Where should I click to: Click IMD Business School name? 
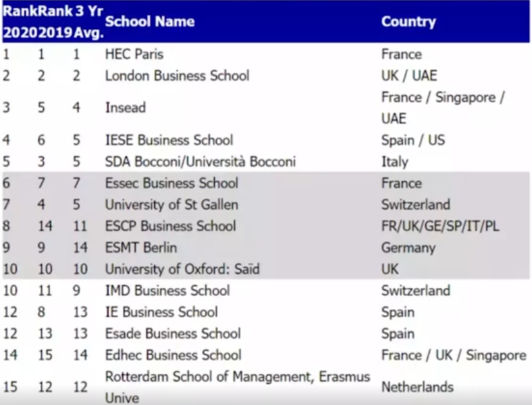coord(167,290)
